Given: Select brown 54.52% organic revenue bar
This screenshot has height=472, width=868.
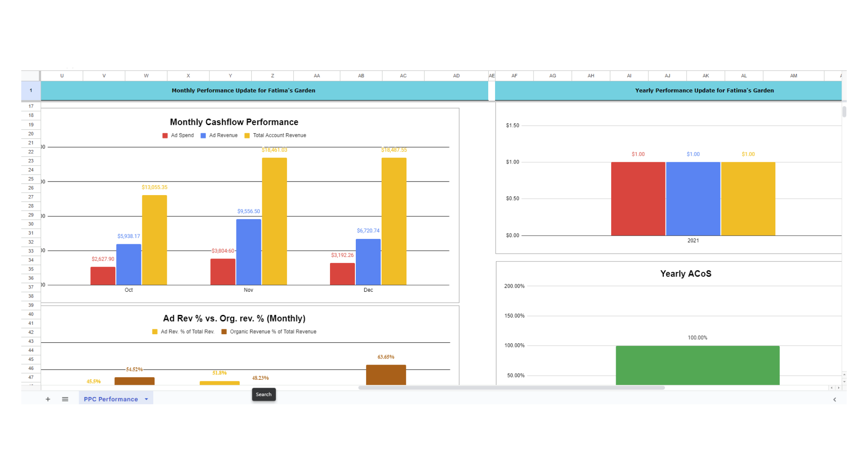Looking at the screenshot, I should [x=135, y=381].
